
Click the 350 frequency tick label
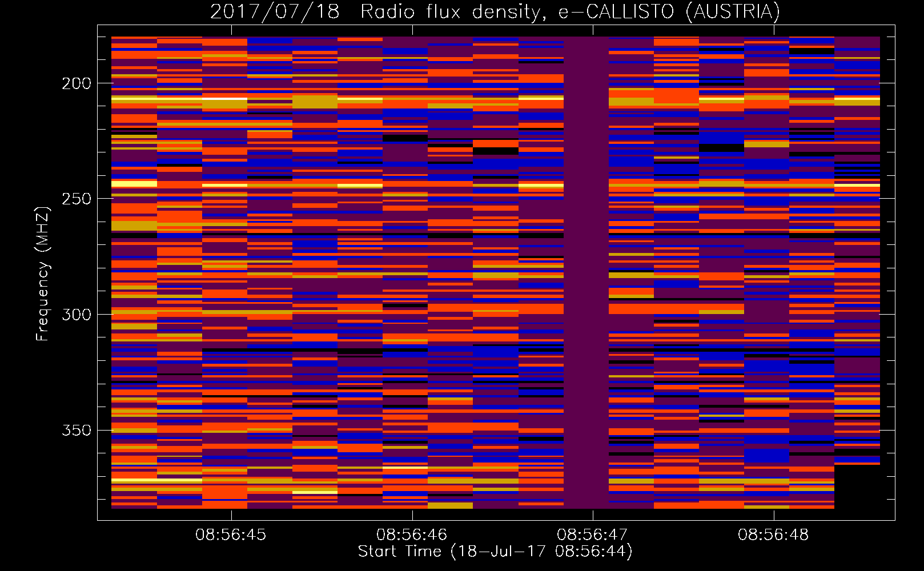(77, 430)
